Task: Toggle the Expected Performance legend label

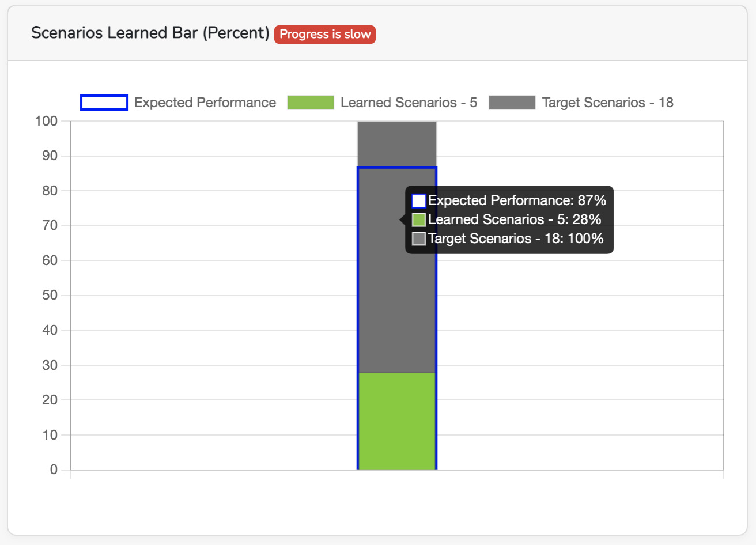Action: click(x=205, y=103)
